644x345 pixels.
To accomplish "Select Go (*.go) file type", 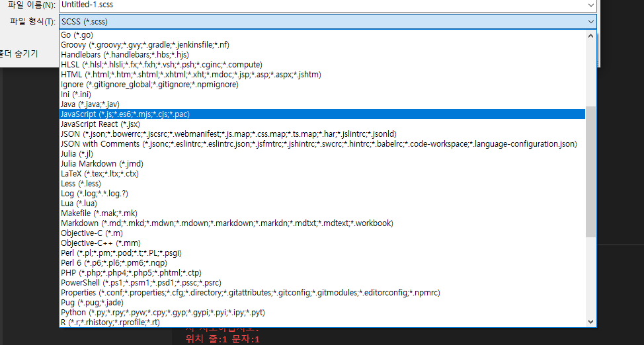I will (323, 35).
